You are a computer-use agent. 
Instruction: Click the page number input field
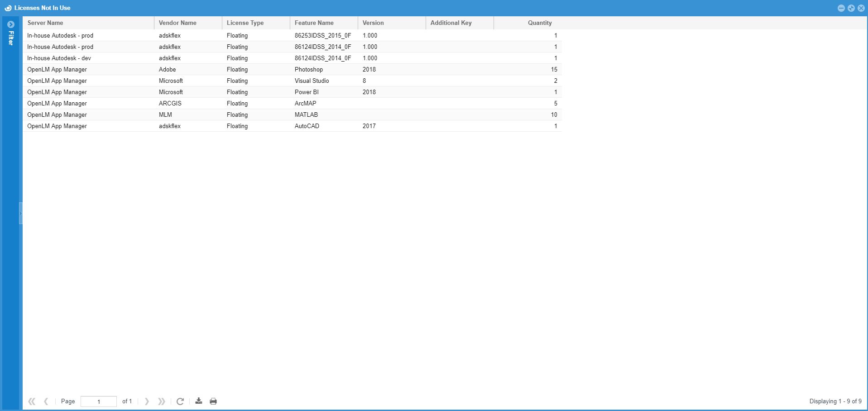tap(98, 401)
